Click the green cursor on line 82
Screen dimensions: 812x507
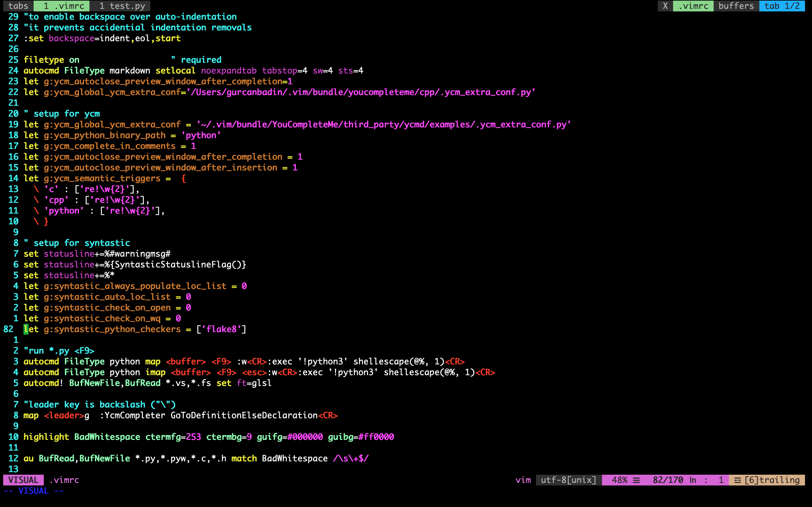point(26,329)
